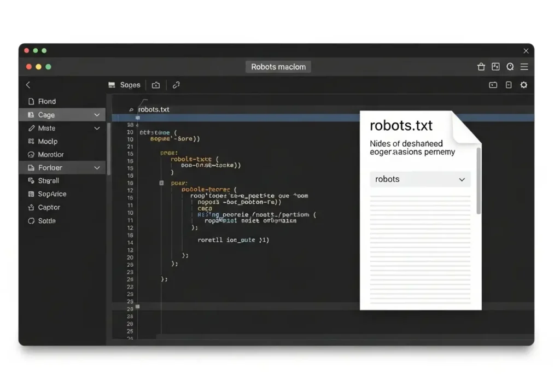Switch to the robots.txt tab
560x392 pixels.
coord(153,109)
